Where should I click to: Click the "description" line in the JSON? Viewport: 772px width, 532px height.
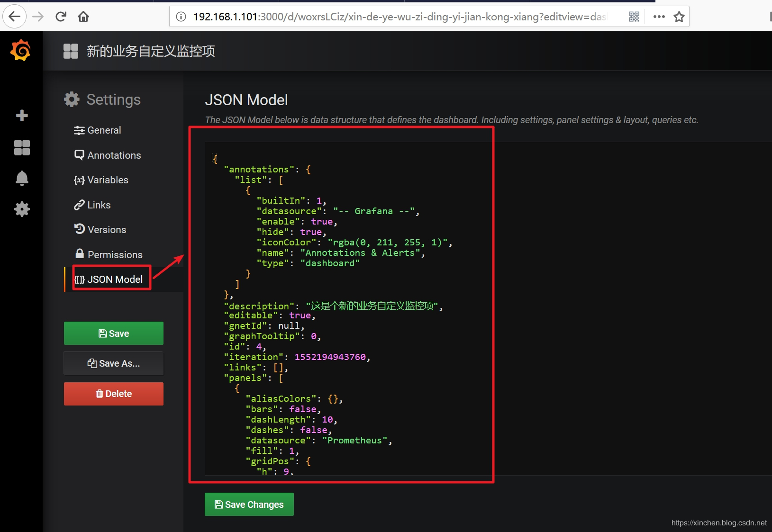(x=334, y=306)
